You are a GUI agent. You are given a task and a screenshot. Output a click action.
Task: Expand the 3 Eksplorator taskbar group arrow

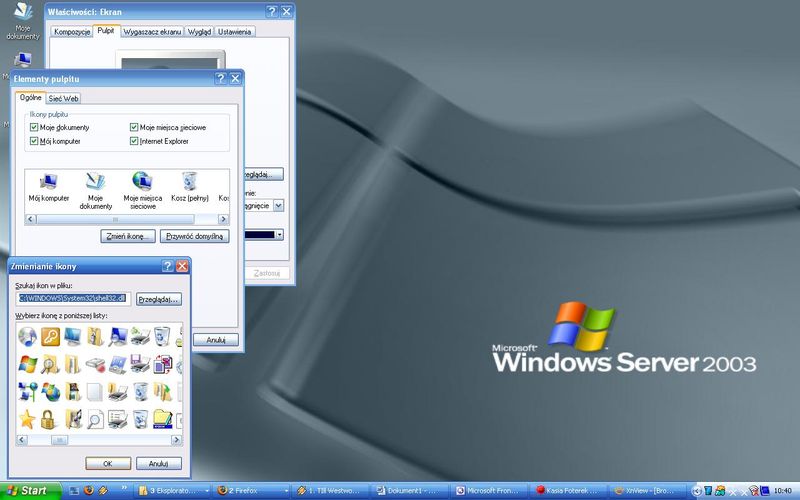pyautogui.click(x=207, y=491)
